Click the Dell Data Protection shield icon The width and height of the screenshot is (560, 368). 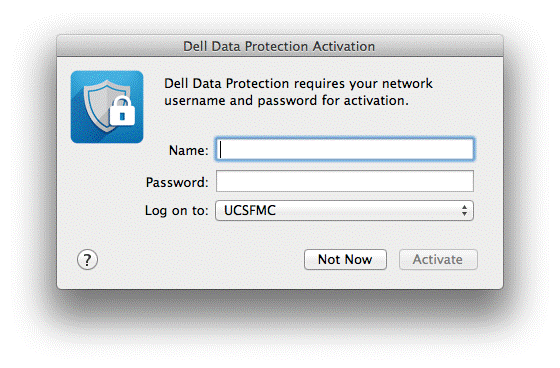click(x=107, y=107)
